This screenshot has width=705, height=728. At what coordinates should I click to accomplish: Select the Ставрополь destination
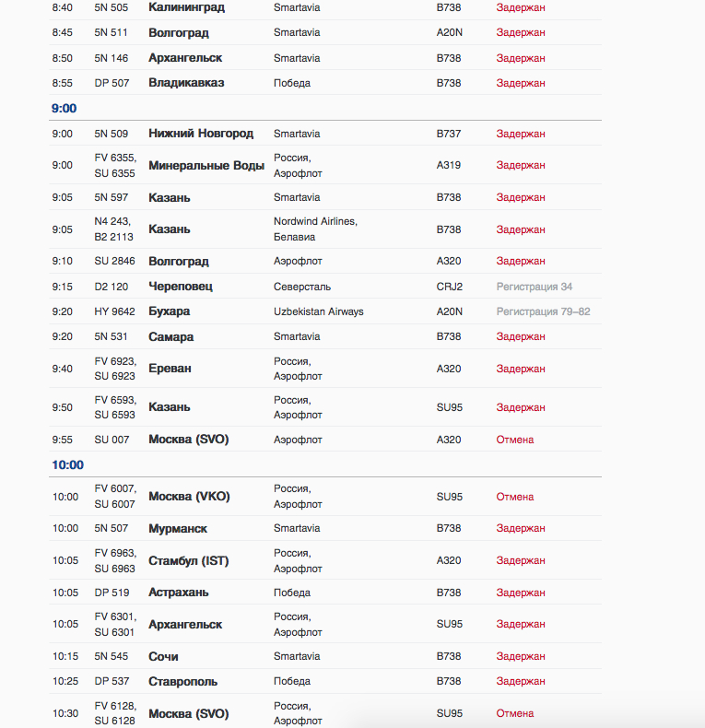182,682
